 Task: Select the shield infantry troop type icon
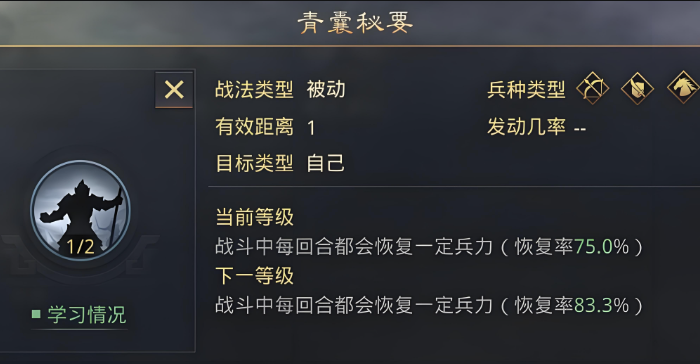click(x=637, y=88)
